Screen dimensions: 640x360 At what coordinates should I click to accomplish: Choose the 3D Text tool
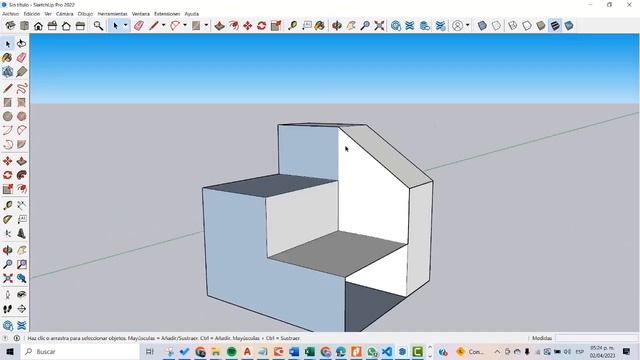click(x=22, y=233)
